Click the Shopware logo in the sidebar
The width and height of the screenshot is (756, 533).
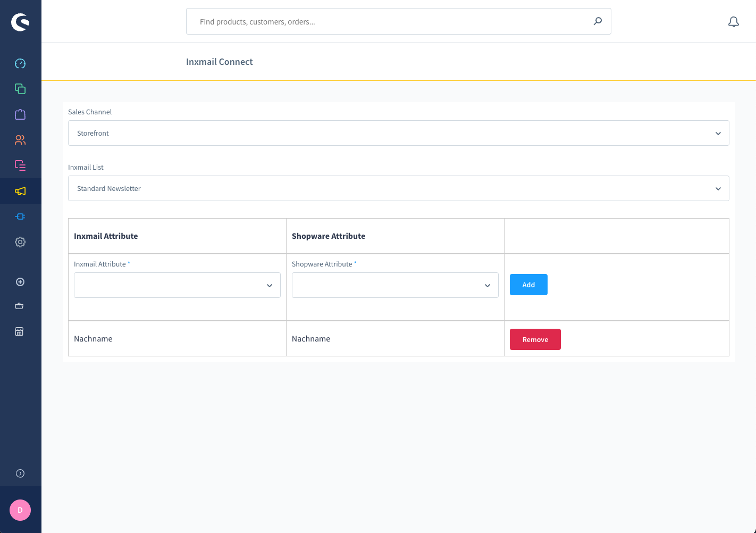(20, 22)
